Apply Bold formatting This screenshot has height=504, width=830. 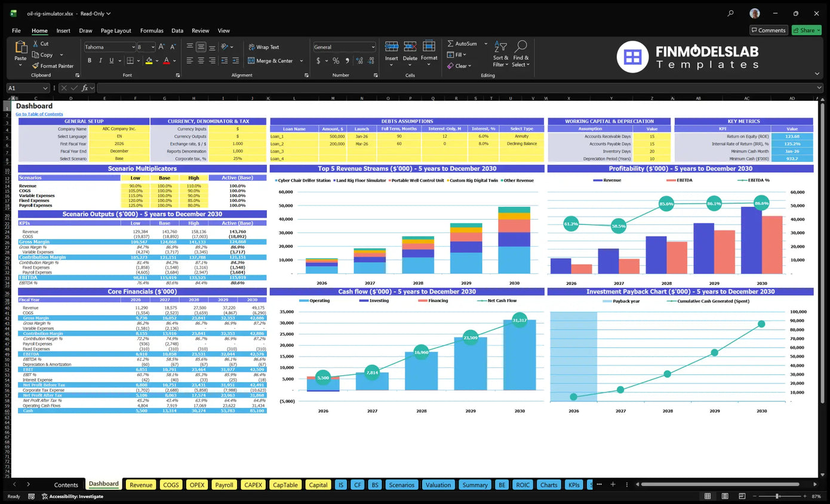tap(90, 60)
